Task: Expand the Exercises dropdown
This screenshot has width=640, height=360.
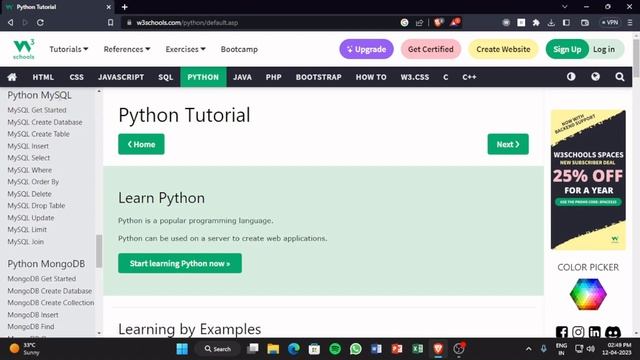Action: 185,49
